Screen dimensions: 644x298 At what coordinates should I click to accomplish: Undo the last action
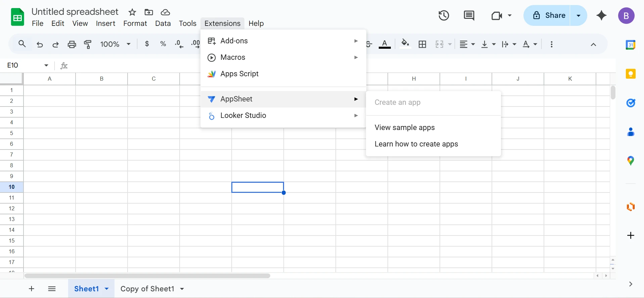(40, 44)
